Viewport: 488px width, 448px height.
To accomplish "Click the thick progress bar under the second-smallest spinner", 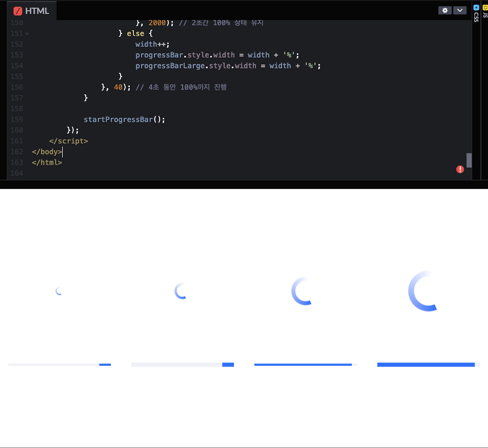I will [183, 365].
